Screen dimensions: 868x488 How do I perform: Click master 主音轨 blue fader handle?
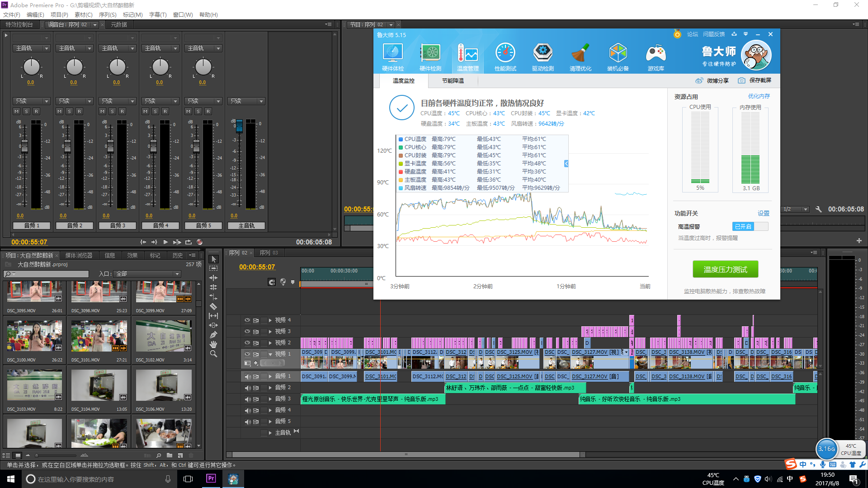pyautogui.click(x=239, y=126)
